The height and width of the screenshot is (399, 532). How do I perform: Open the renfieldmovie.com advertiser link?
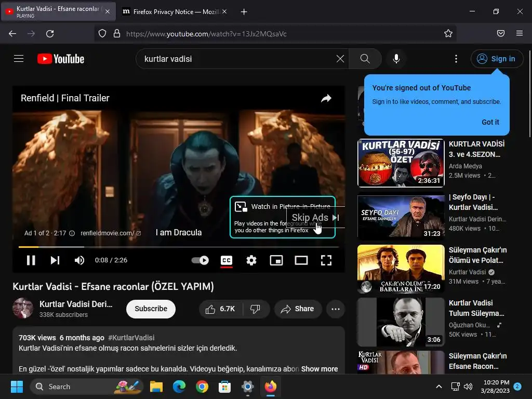click(111, 233)
